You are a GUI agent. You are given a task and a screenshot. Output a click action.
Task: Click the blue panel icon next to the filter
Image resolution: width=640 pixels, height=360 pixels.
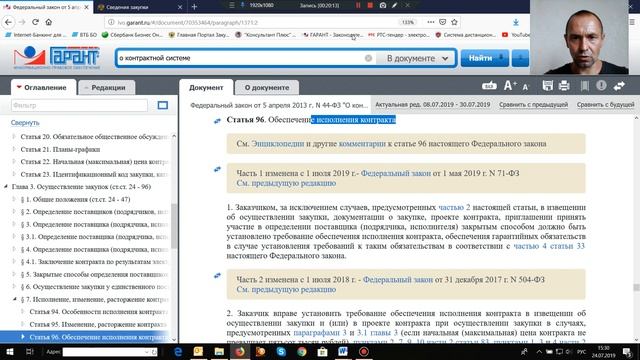pos(162,105)
